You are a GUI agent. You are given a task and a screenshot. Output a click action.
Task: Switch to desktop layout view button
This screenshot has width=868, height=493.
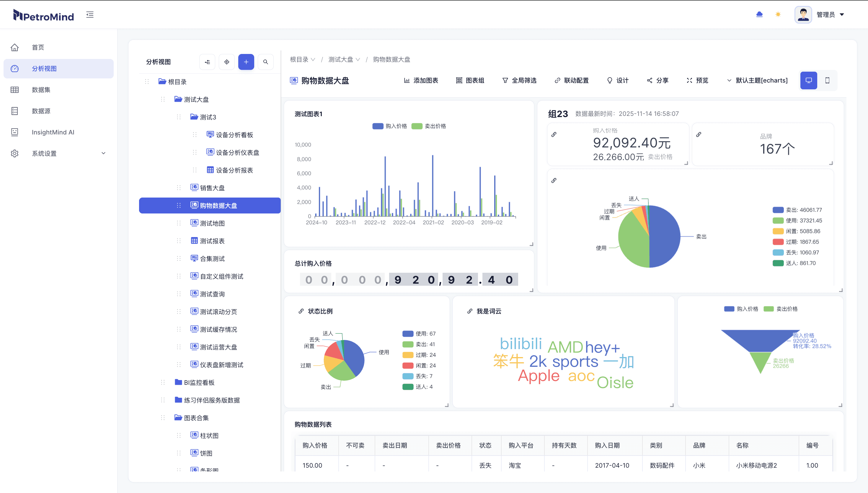tap(809, 80)
